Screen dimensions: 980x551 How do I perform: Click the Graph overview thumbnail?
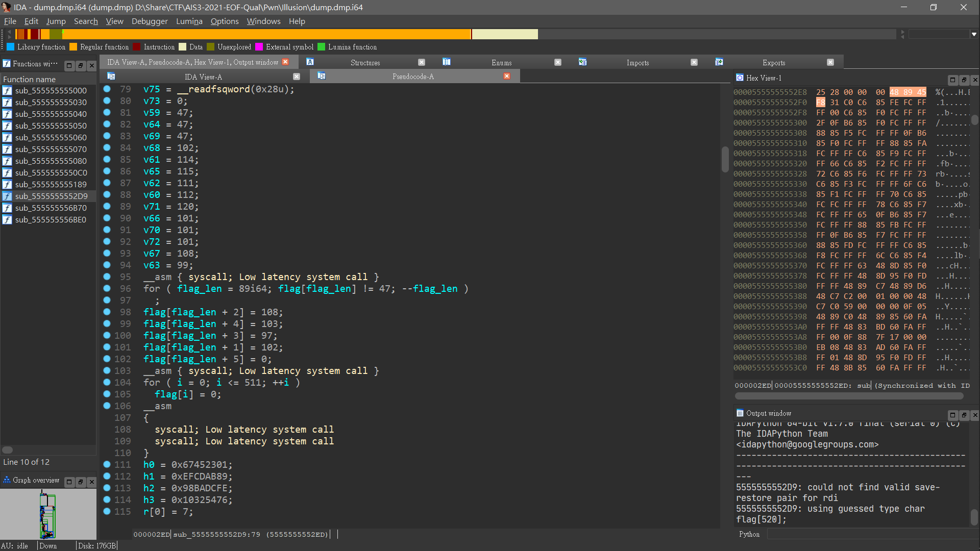point(48,514)
